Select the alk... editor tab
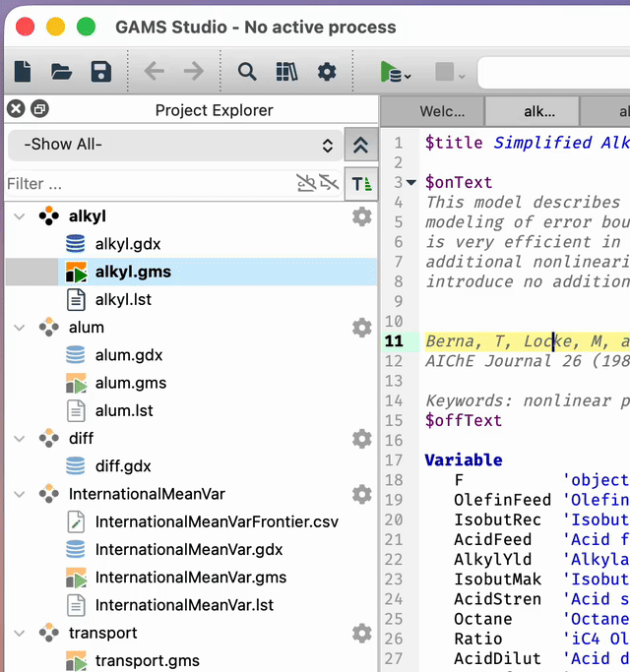Image resolution: width=630 pixels, height=672 pixels. 538,111
